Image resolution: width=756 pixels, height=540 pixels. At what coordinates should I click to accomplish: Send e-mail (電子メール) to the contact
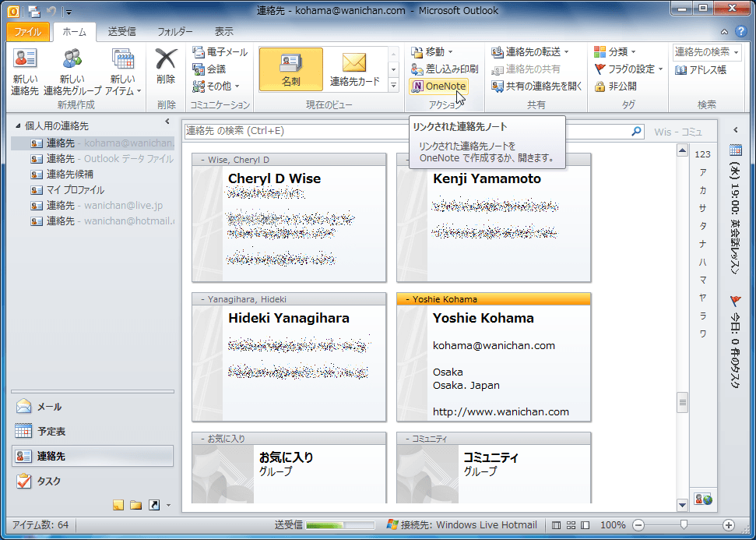pos(220,51)
